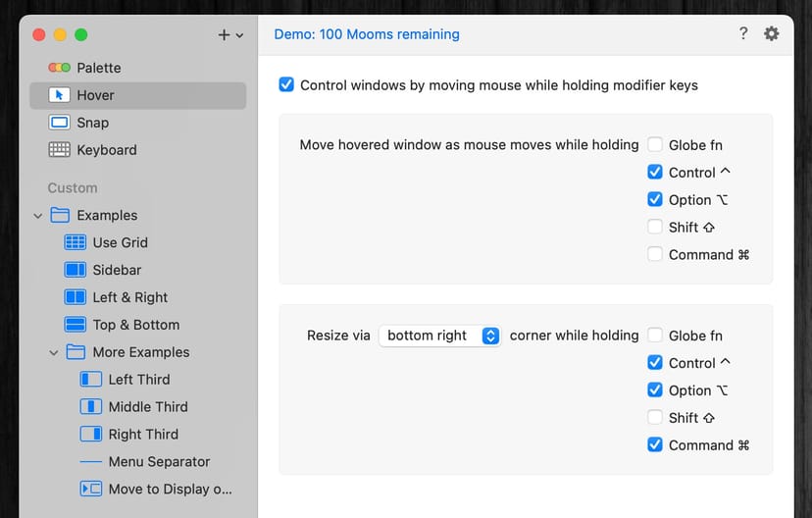Image resolution: width=812 pixels, height=518 pixels.
Task: Open the settings gear icon
Action: pos(772,34)
